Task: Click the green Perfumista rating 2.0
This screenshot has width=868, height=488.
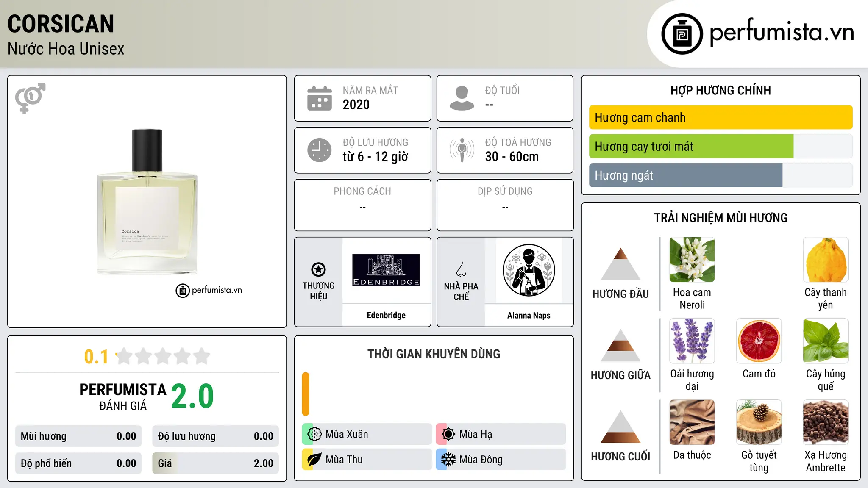Action: pos(192,396)
